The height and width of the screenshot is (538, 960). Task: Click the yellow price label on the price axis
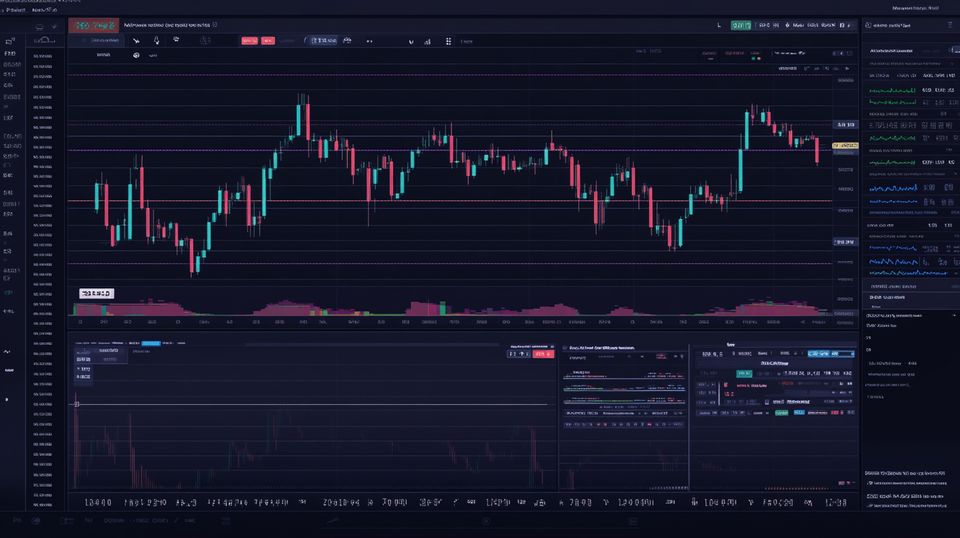coord(845,146)
